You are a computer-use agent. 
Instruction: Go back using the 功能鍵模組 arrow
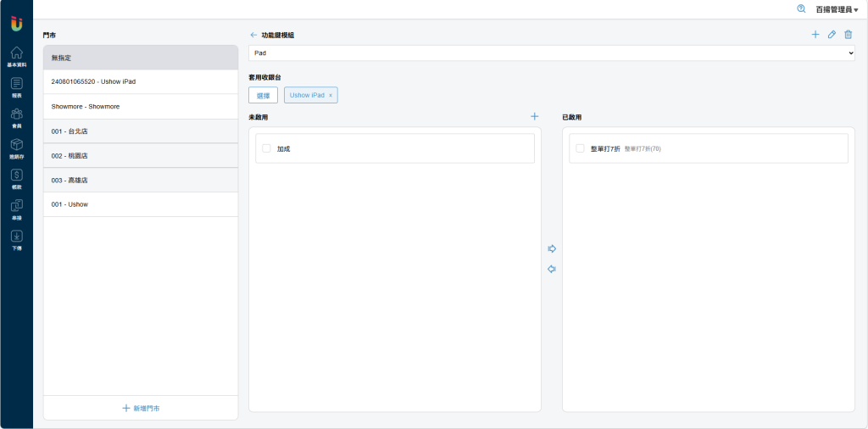click(253, 35)
